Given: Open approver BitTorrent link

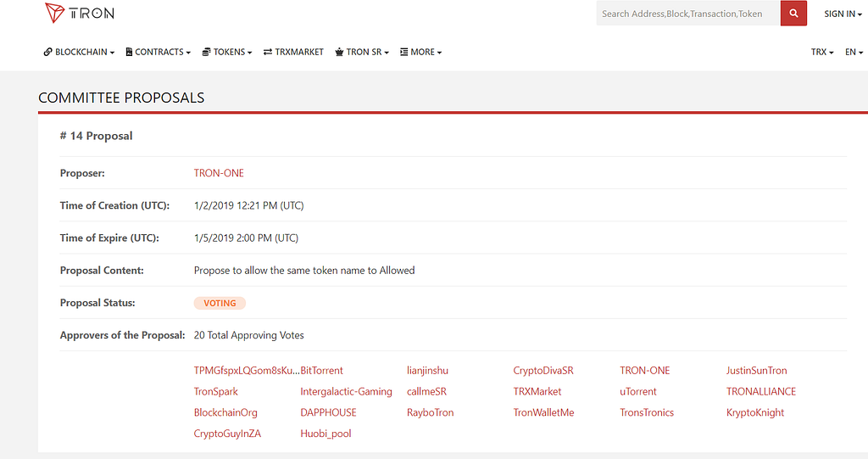Looking at the screenshot, I should pyautogui.click(x=321, y=370).
